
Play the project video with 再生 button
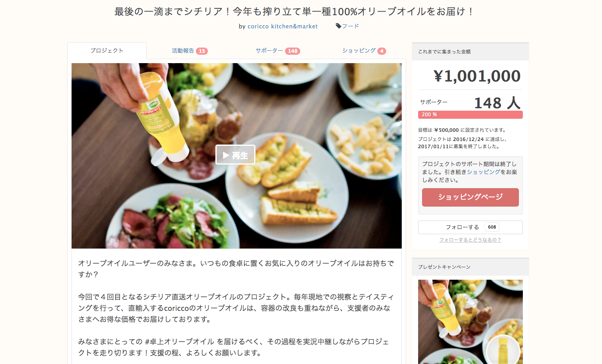point(235,155)
